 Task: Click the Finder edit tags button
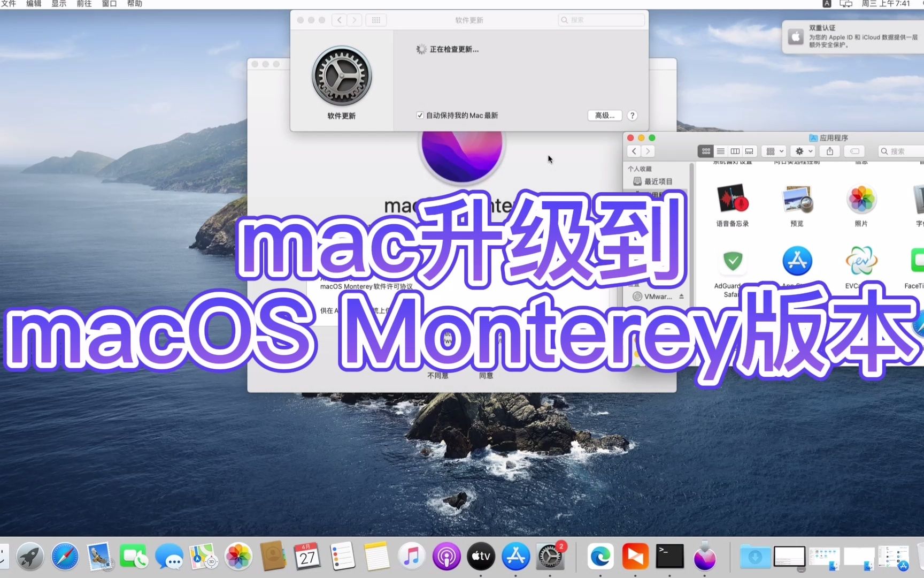[854, 151]
